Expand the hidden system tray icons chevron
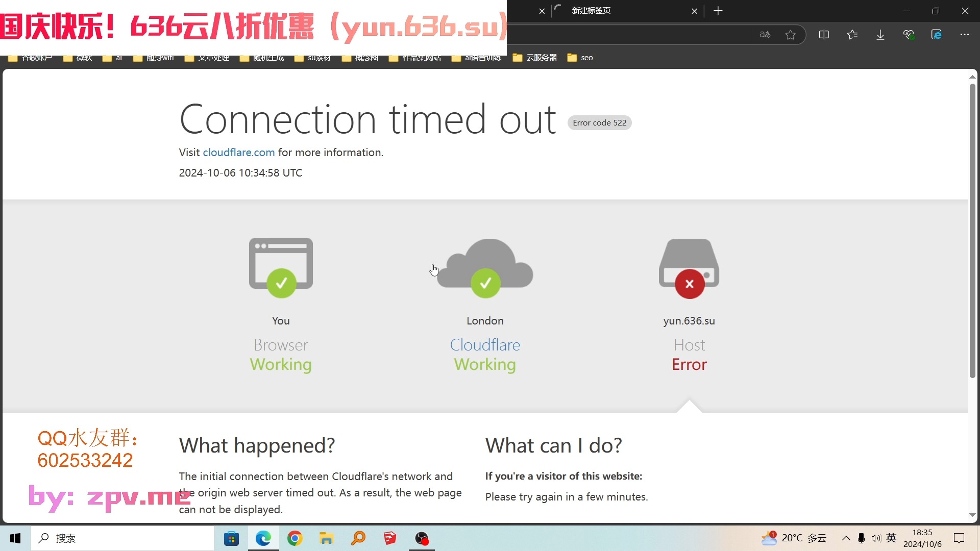This screenshot has width=980, height=551. tap(846, 538)
